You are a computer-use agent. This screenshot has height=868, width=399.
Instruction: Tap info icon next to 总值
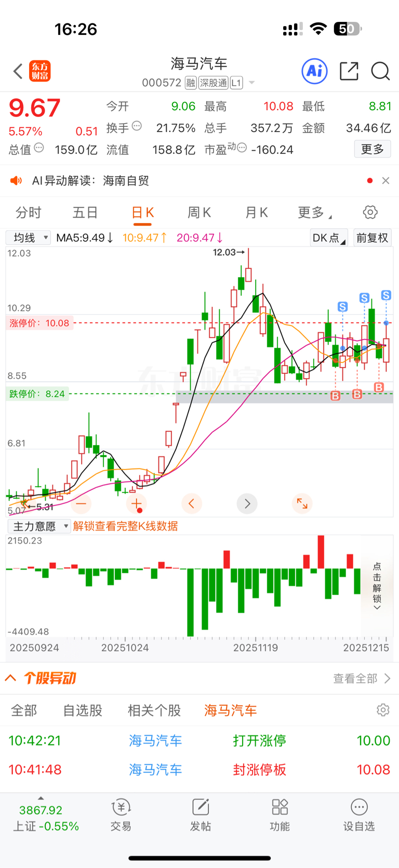coord(39,148)
